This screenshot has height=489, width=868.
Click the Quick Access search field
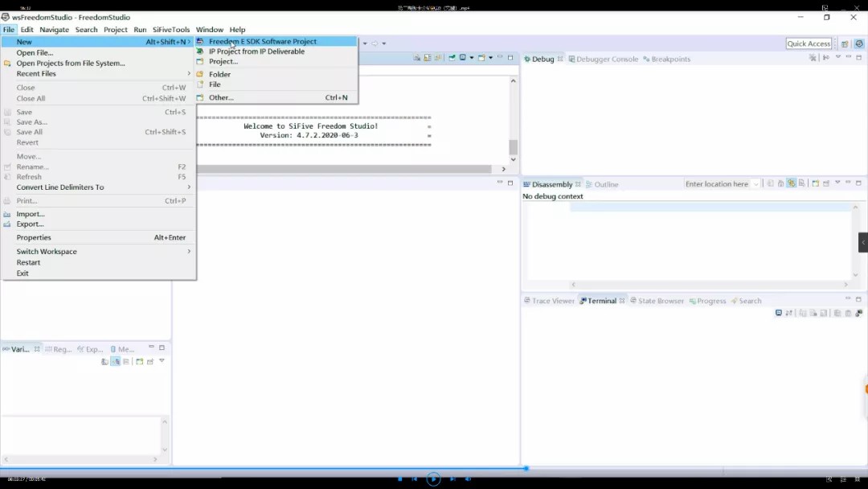809,43
